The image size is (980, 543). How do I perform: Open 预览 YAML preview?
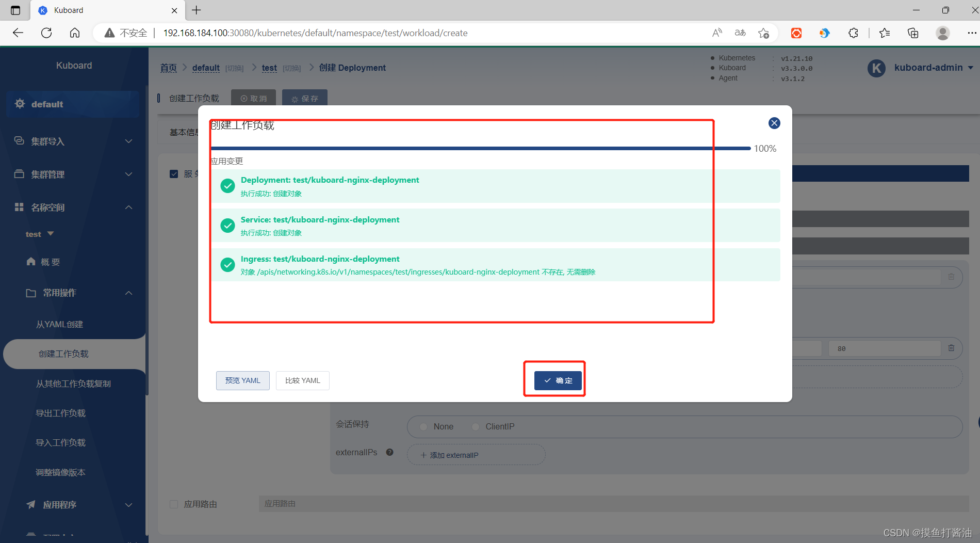242,380
